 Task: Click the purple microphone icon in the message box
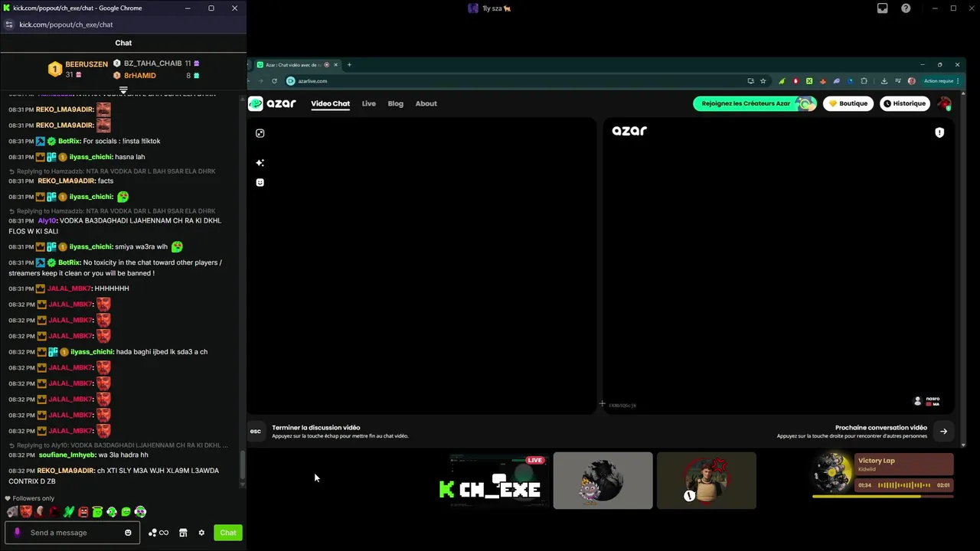click(x=18, y=533)
